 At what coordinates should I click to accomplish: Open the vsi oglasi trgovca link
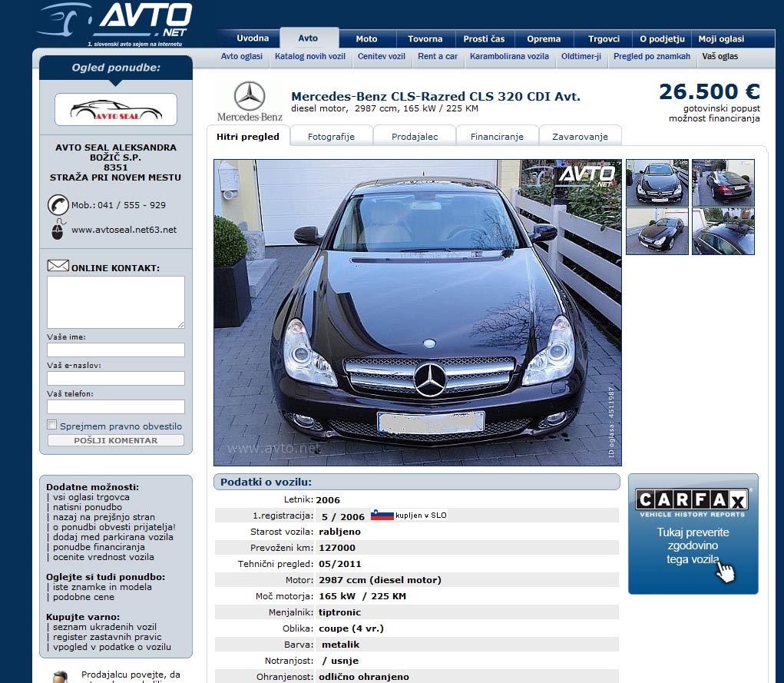[x=91, y=497]
